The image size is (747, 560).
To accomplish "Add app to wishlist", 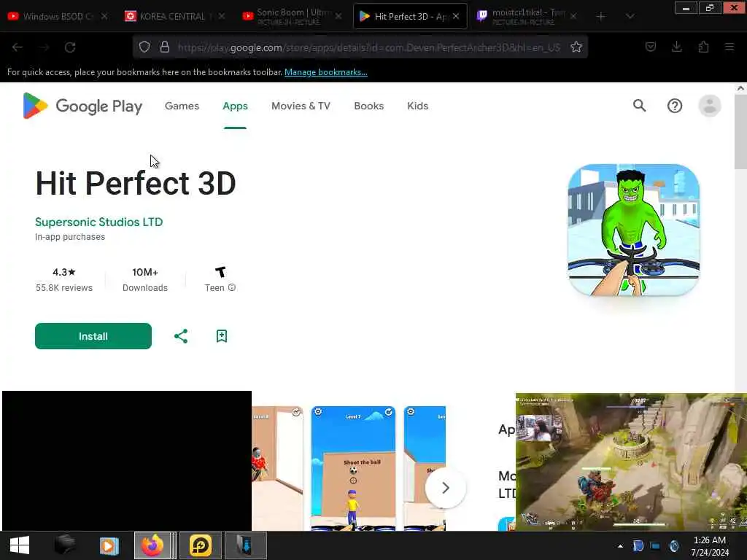I will click(x=222, y=336).
